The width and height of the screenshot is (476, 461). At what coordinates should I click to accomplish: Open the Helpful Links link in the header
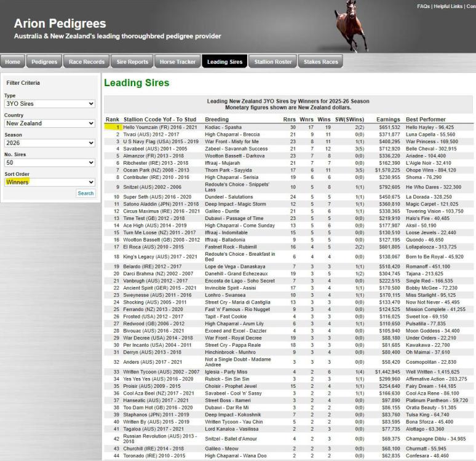[x=448, y=6]
